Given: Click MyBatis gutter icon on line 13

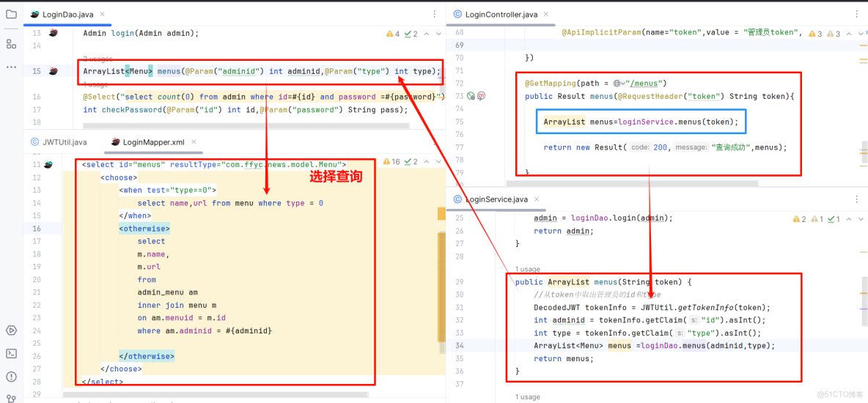Looking at the screenshot, I should [53, 33].
